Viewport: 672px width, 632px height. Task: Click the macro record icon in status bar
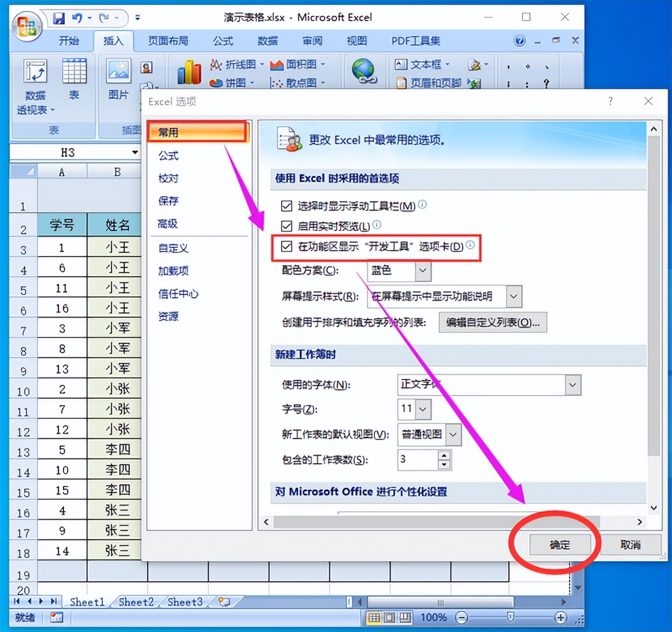point(57,617)
